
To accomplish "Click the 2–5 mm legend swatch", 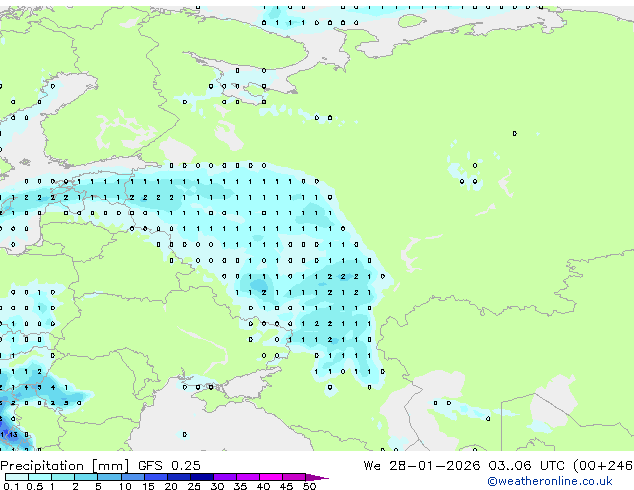I will [86, 477].
